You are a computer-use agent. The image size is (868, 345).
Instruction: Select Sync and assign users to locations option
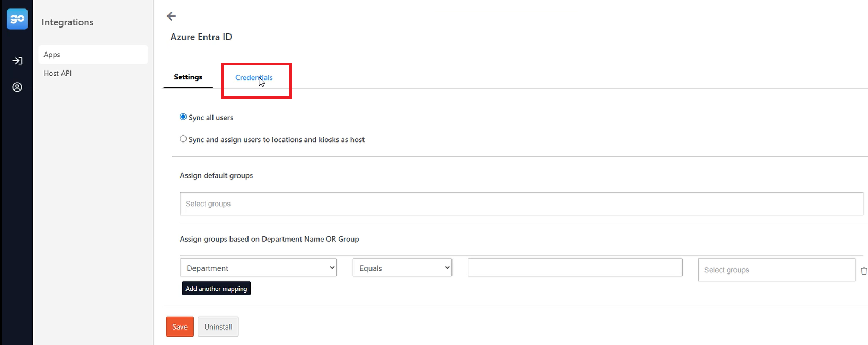pyautogui.click(x=183, y=139)
